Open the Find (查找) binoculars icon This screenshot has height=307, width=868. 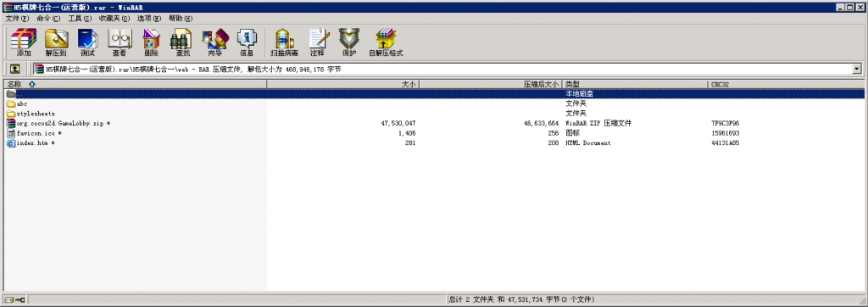(x=183, y=42)
